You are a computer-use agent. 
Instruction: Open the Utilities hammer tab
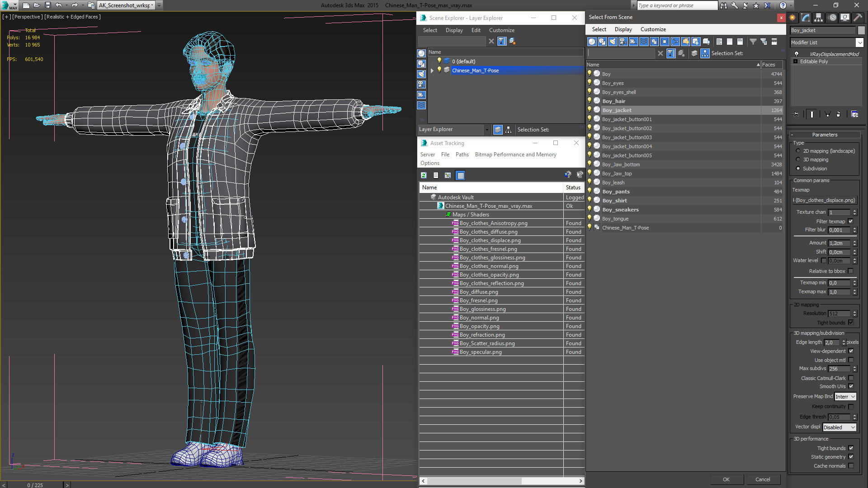858,18
